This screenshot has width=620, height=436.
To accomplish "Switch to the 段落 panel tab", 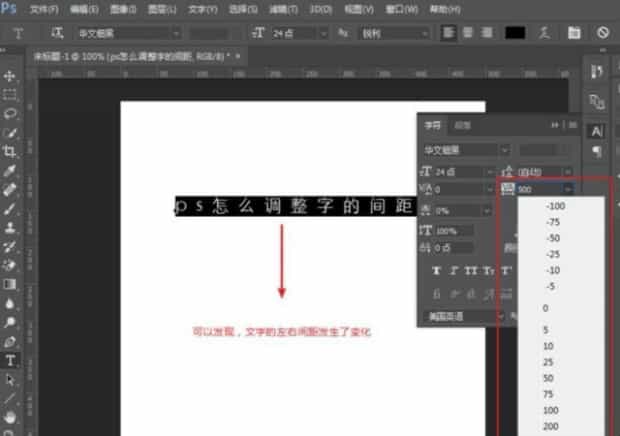I will [462, 125].
